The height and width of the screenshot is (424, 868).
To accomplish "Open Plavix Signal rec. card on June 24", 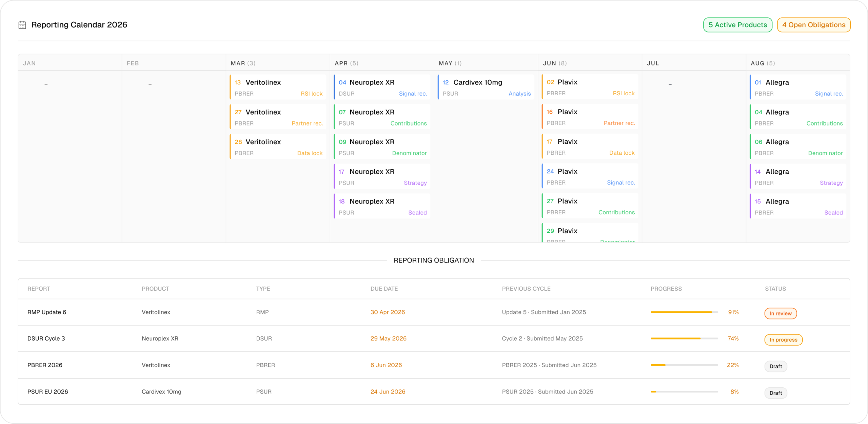I will tap(590, 176).
